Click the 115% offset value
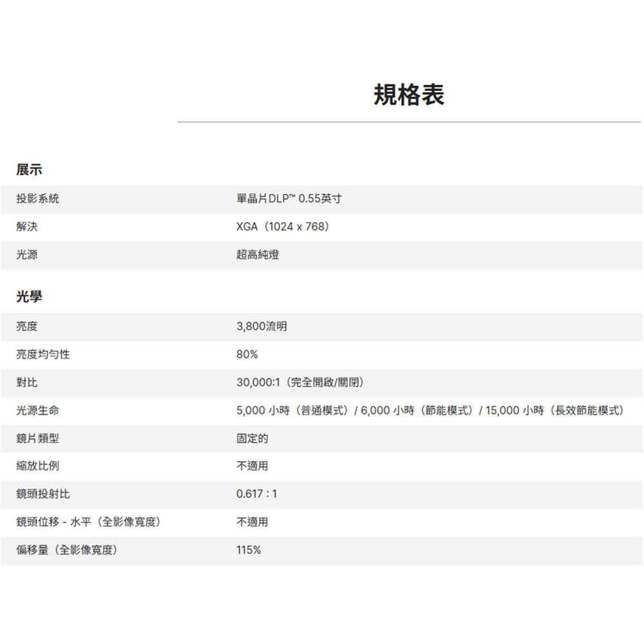 point(249,550)
